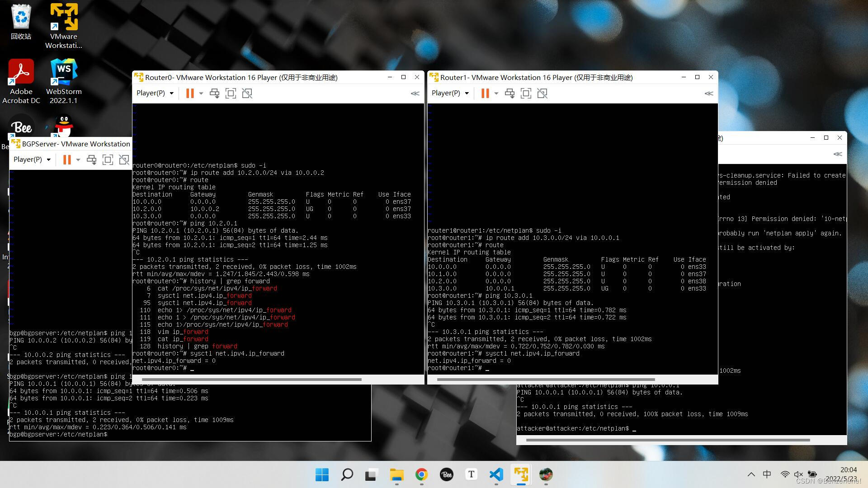Select the Bee desktop shortcut
868x488 pixels.
[x=21, y=127]
